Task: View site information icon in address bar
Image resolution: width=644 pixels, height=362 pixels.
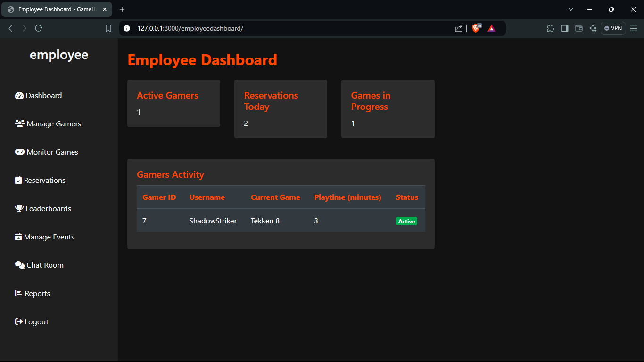Action: pos(126,28)
